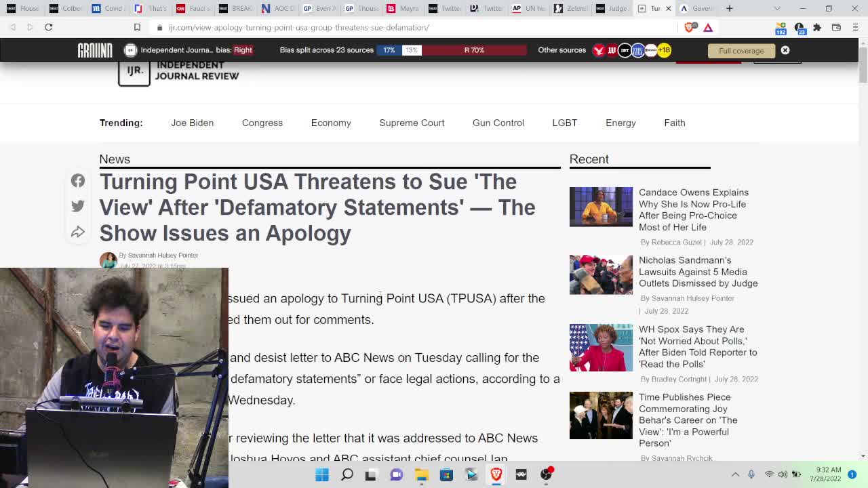Click the white center 13% bar segment
The width and height of the screenshot is (868, 488).
tap(411, 50)
